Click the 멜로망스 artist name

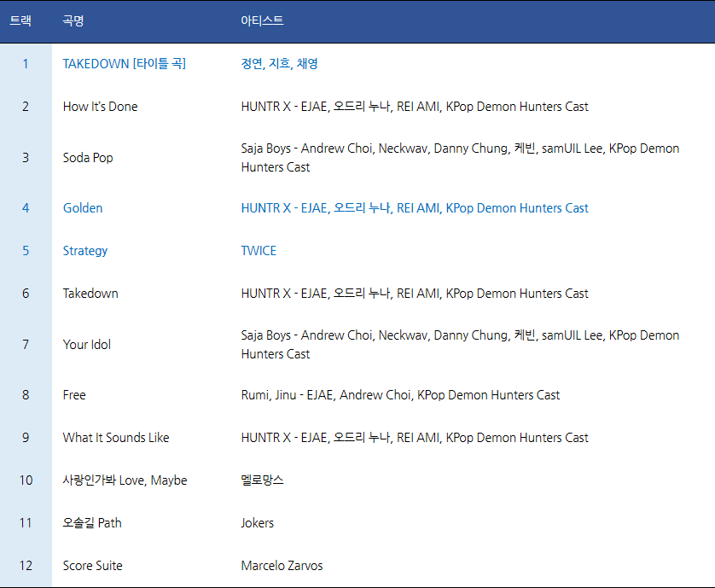[x=262, y=480]
